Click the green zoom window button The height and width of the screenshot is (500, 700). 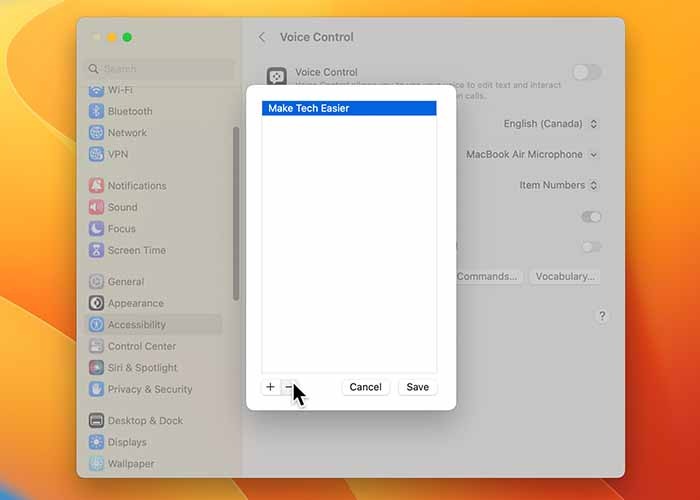(127, 37)
